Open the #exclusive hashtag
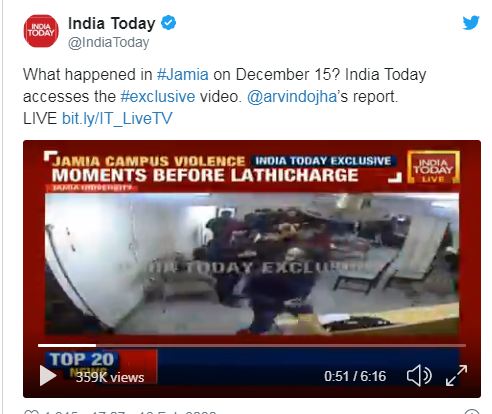492x414 pixels. tap(158, 97)
